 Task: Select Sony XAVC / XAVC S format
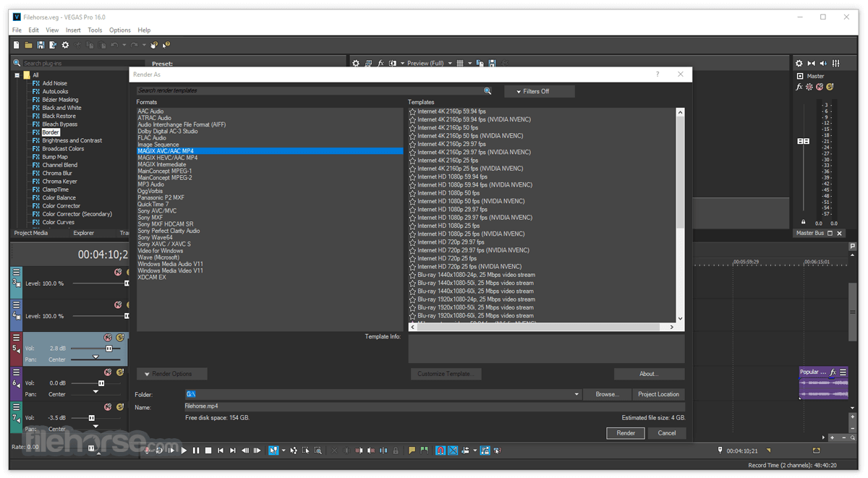coord(164,244)
